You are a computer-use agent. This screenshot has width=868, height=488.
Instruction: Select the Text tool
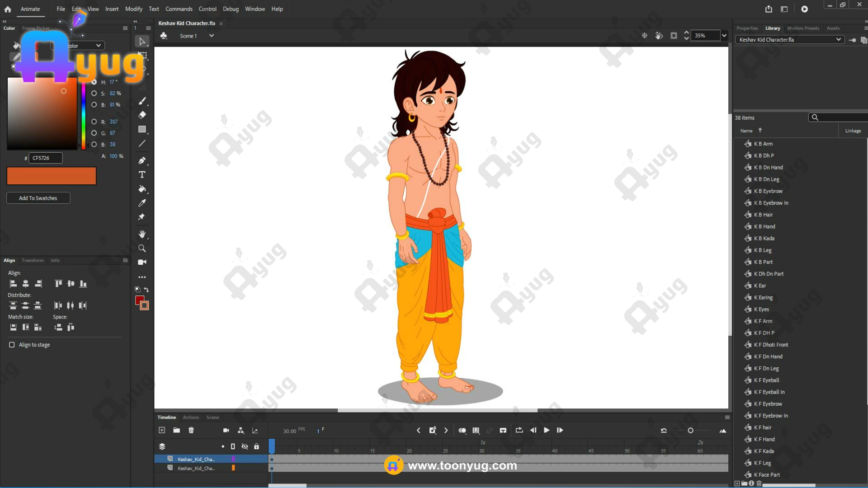pos(142,175)
